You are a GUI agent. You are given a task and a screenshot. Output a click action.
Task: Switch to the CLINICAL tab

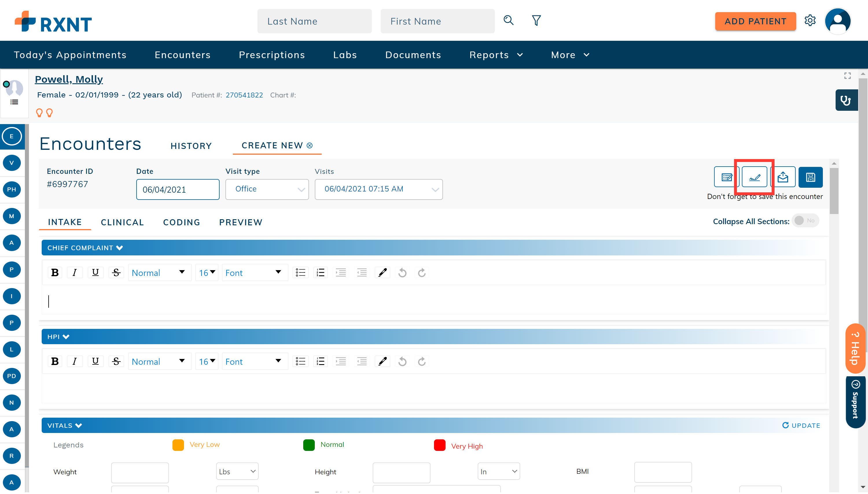point(122,222)
